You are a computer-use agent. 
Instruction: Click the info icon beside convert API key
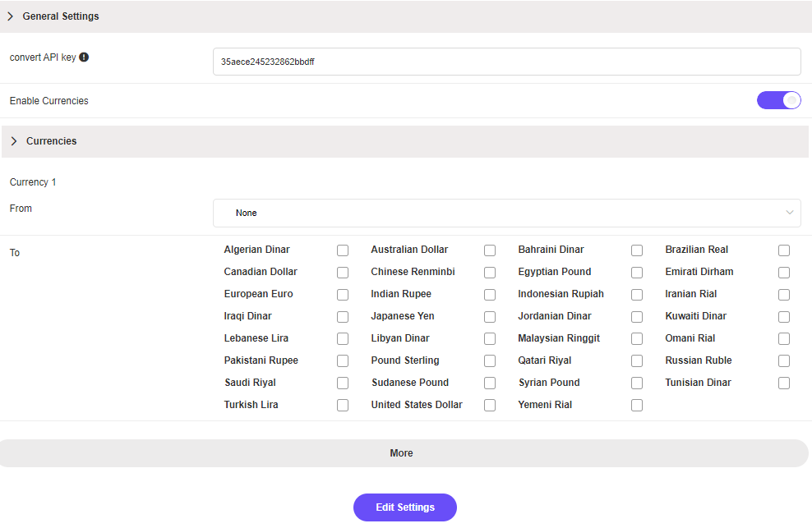84,57
